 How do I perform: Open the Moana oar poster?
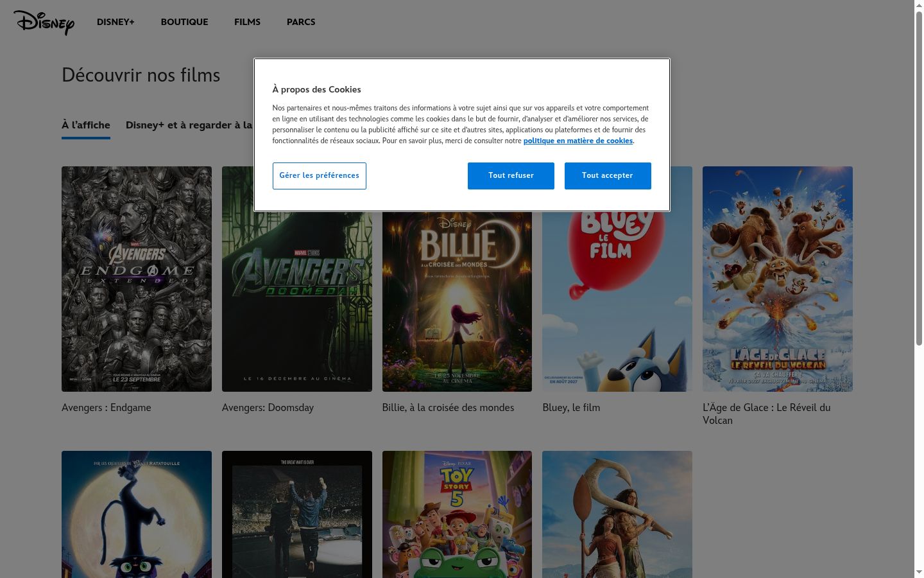(x=617, y=514)
